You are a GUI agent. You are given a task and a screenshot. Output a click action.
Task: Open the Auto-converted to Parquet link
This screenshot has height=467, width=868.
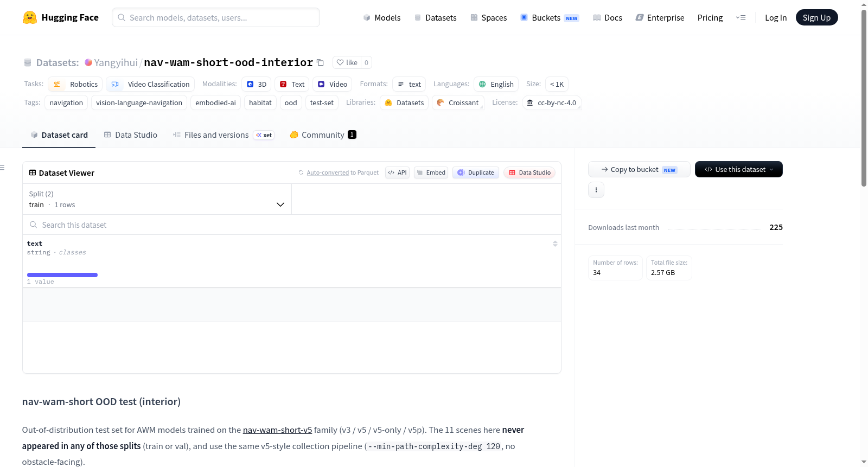(328, 172)
